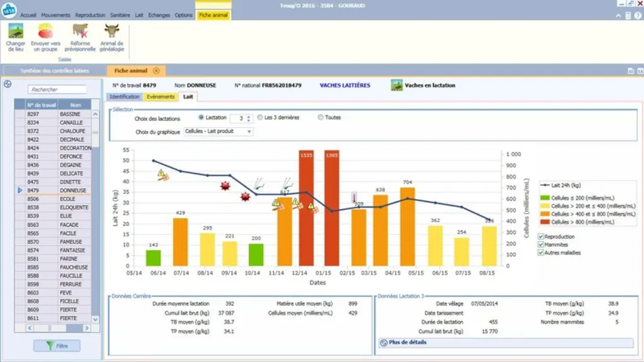The height and width of the screenshot is (362, 644).
Task: Click Animal de généalogie icon
Action: pos(112,31)
